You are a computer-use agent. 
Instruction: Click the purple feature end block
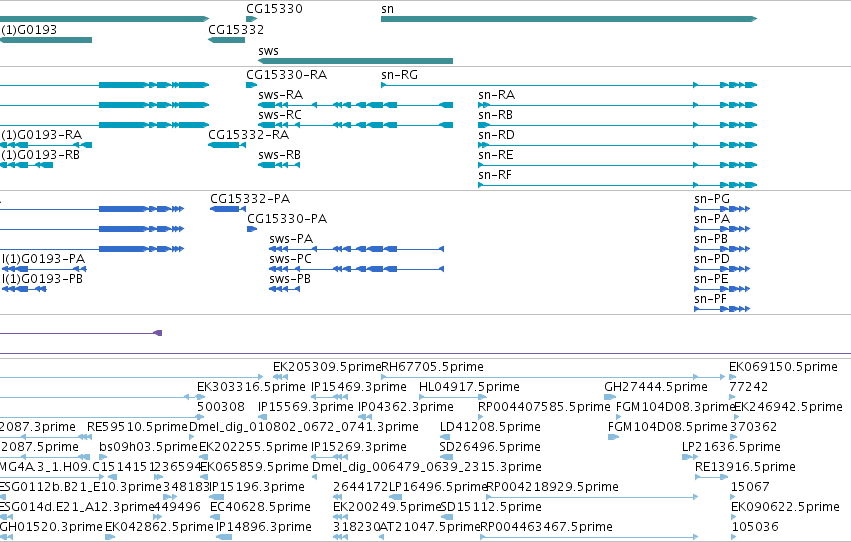(x=158, y=333)
